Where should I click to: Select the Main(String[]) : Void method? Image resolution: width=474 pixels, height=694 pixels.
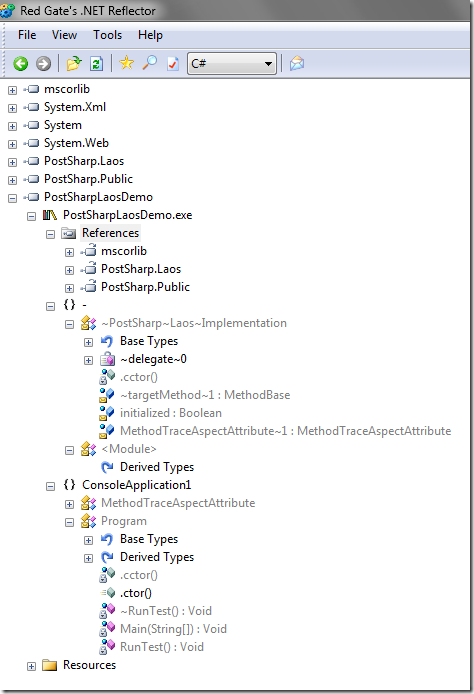click(x=173, y=629)
